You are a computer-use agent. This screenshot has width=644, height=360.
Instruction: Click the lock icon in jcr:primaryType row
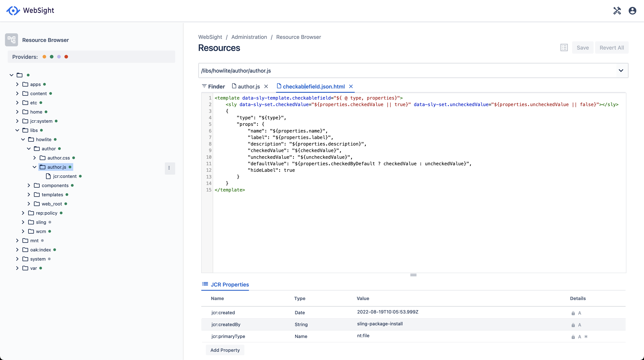[x=573, y=337]
